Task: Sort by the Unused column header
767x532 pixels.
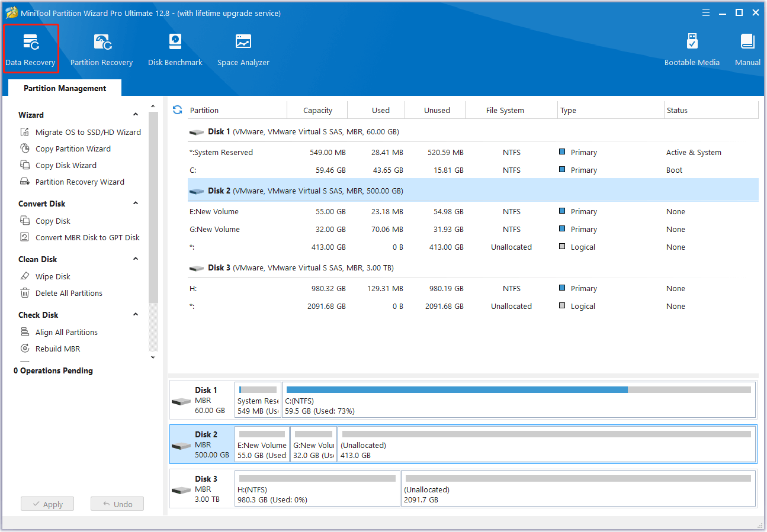Action: click(x=435, y=110)
